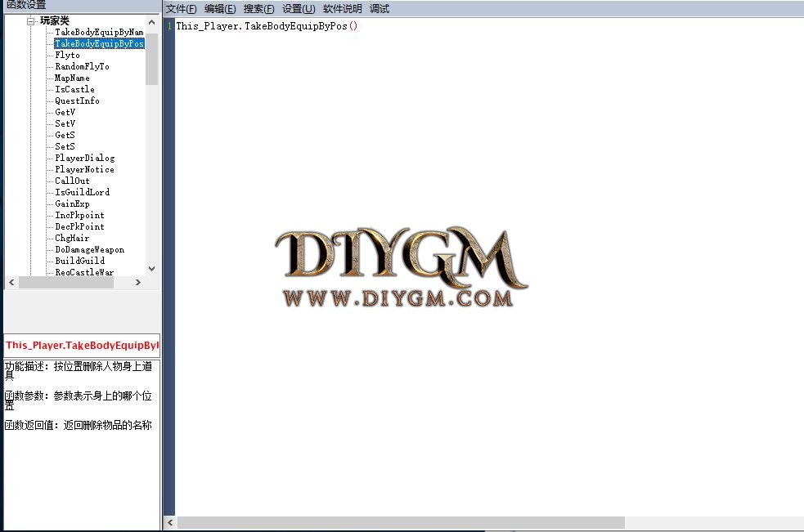Image resolution: width=804 pixels, height=532 pixels.
Task: Select the MapName function
Action: pyautogui.click(x=72, y=78)
